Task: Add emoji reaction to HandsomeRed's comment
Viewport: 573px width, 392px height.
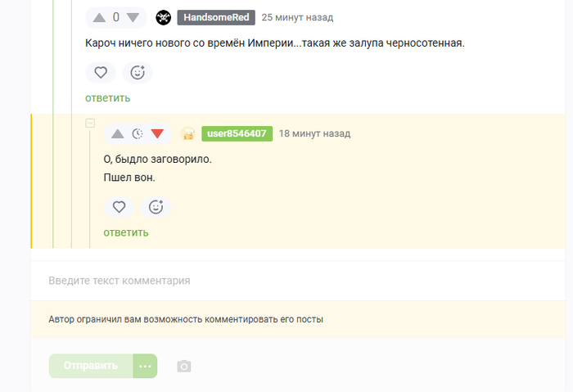Action: click(138, 73)
